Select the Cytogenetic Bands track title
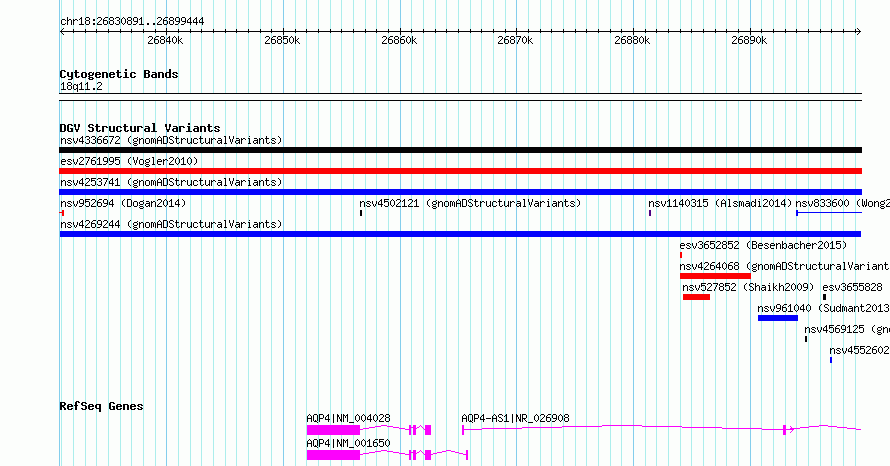Viewport: 890px width, 466px height. [x=119, y=74]
